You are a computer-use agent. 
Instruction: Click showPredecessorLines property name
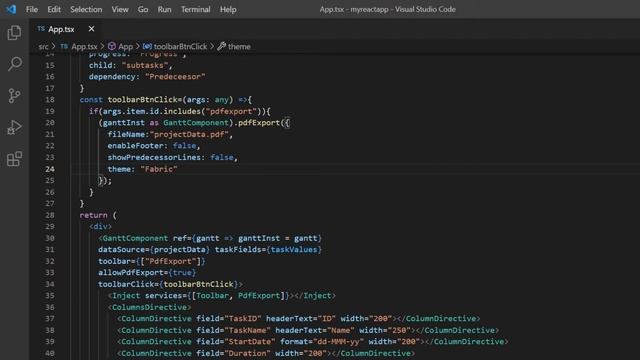[x=154, y=157]
